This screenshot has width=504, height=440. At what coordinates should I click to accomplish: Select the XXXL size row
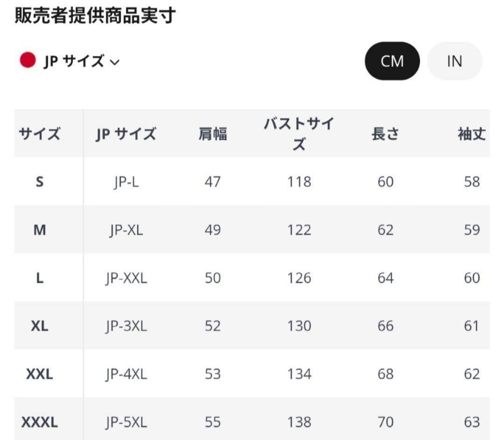coord(40,423)
